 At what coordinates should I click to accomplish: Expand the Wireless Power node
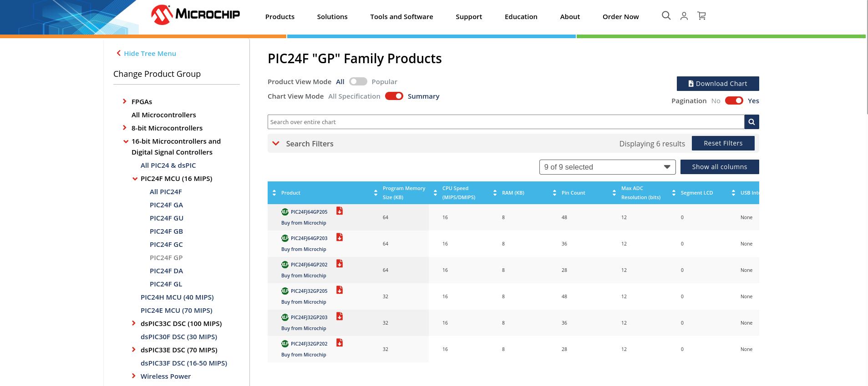click(134, 376)
